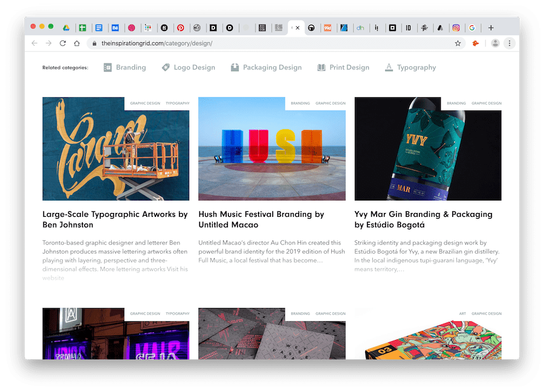Click Typography tag on purple neon card
Image resolution: width=544 pixels, height=392 pixels.
(x=178, y=313)
